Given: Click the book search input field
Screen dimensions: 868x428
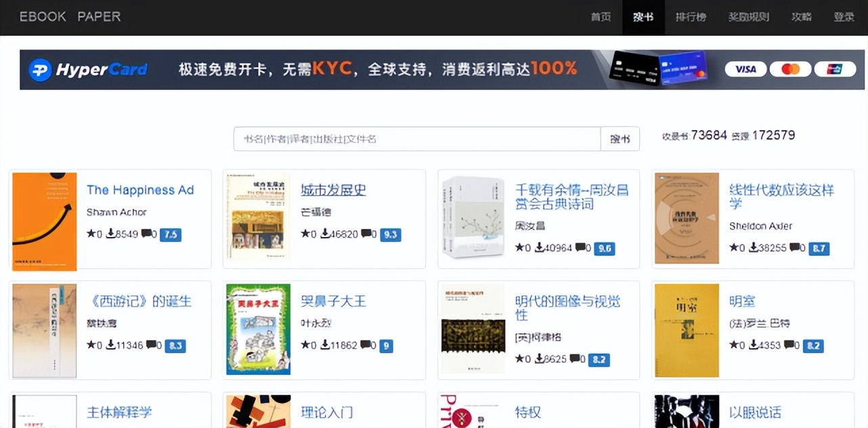Looking at the screenshot, I should click(416, 139).
